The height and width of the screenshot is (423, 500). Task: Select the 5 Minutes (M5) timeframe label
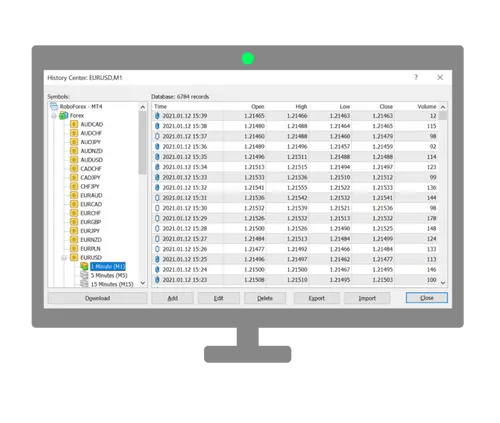(109, 275)
